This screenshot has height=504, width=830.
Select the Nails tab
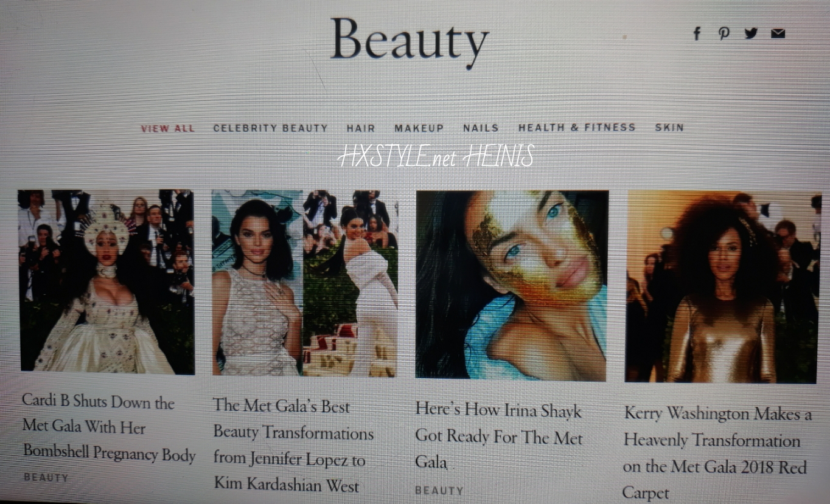(x=481, y=128)
